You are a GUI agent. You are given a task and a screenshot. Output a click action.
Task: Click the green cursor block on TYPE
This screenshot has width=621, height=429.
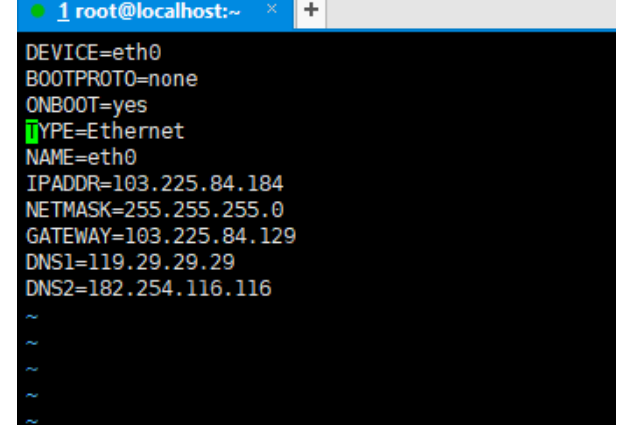point(32,131)
